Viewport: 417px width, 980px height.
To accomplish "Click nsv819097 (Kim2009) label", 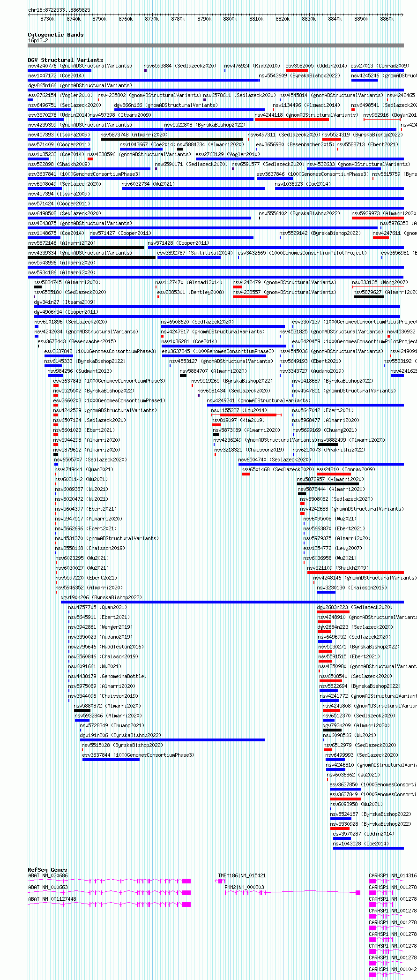I will point(238,420).
